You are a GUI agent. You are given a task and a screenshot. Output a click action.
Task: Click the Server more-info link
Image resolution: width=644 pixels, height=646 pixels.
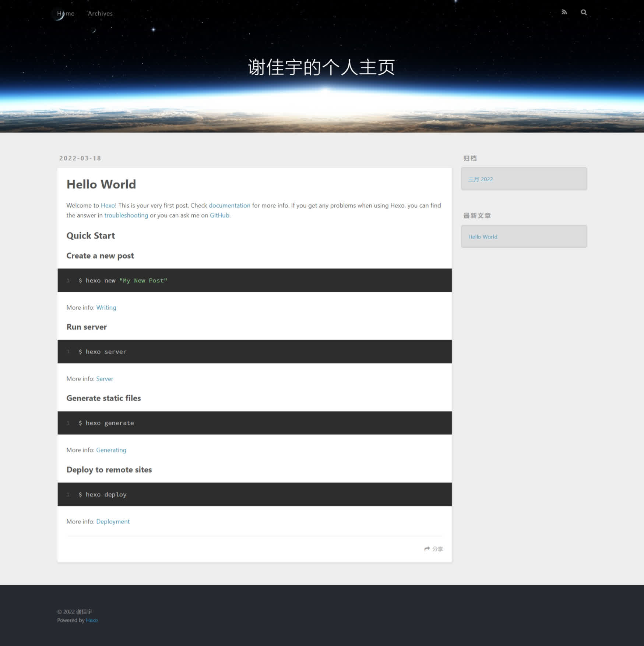coord(105,379)
